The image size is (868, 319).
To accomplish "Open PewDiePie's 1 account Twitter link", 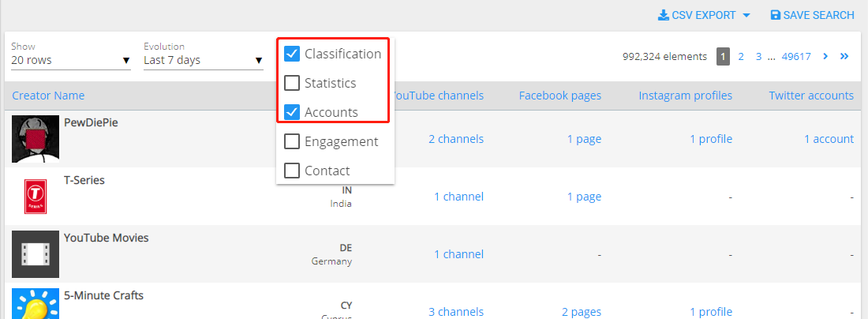I will (829, 139).
